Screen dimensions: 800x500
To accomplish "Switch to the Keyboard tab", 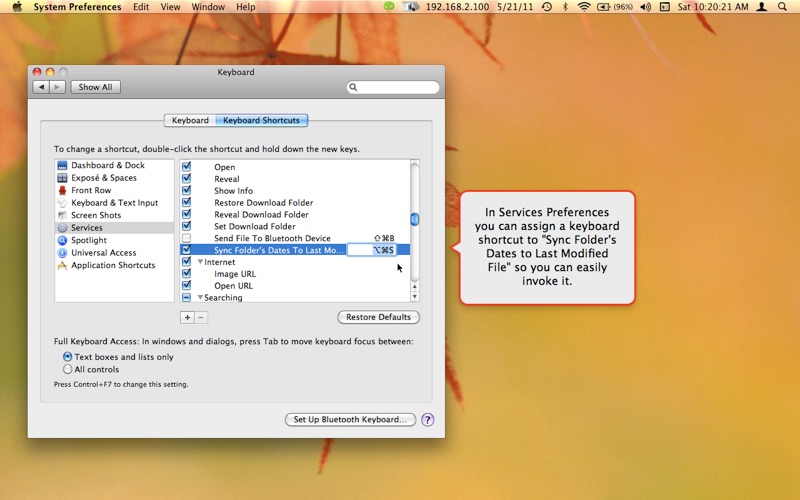I will [x=190, y=120].
